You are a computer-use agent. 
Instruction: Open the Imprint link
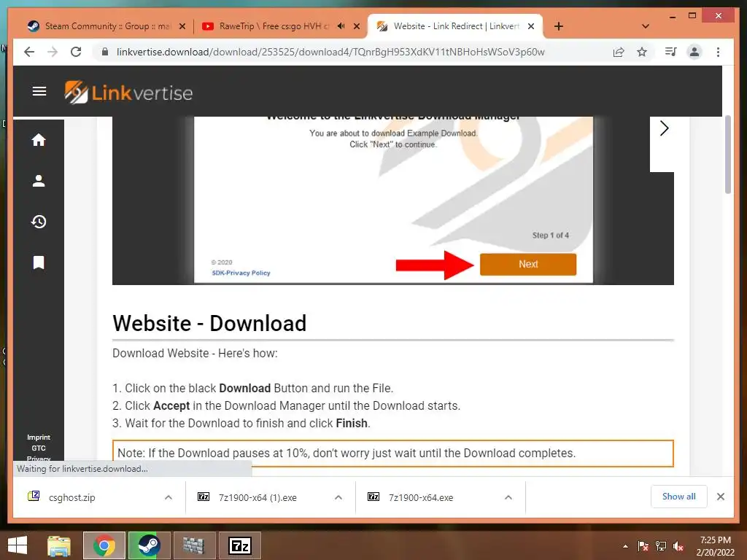click(39, 437)
